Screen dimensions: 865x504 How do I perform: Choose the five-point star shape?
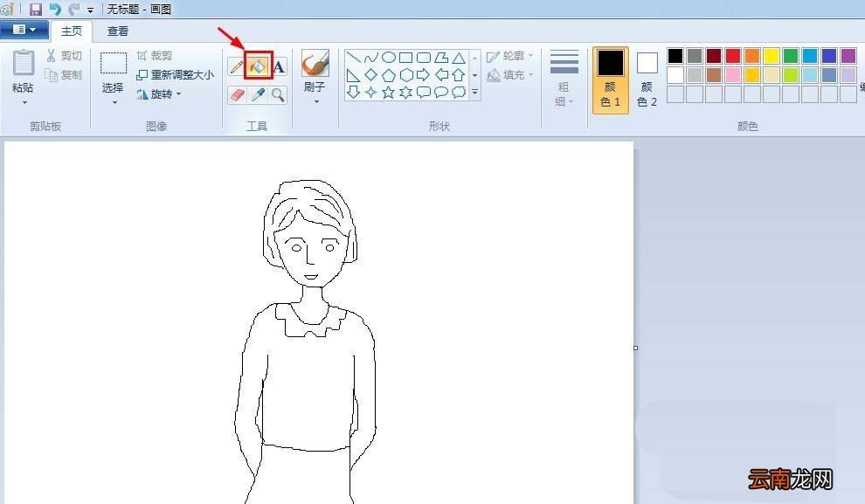388,92
